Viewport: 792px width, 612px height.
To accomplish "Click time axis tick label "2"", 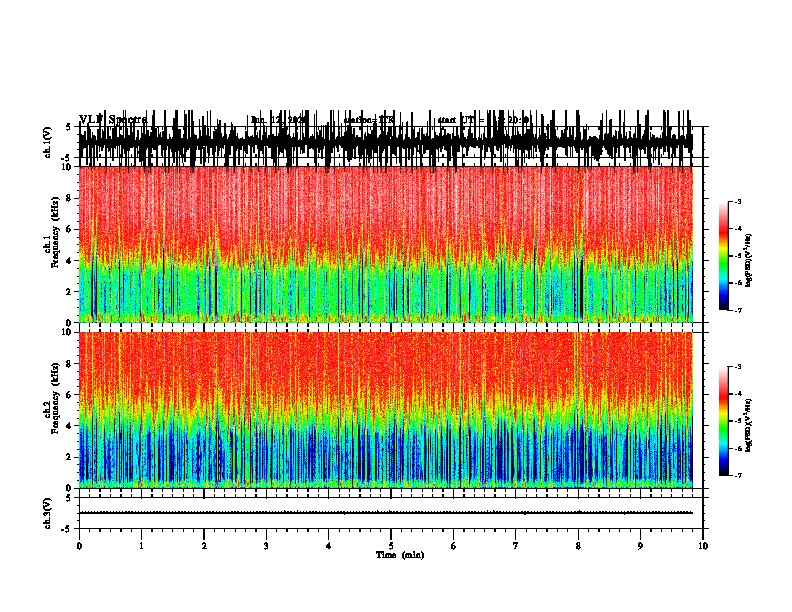I will [x=204, y=546].
